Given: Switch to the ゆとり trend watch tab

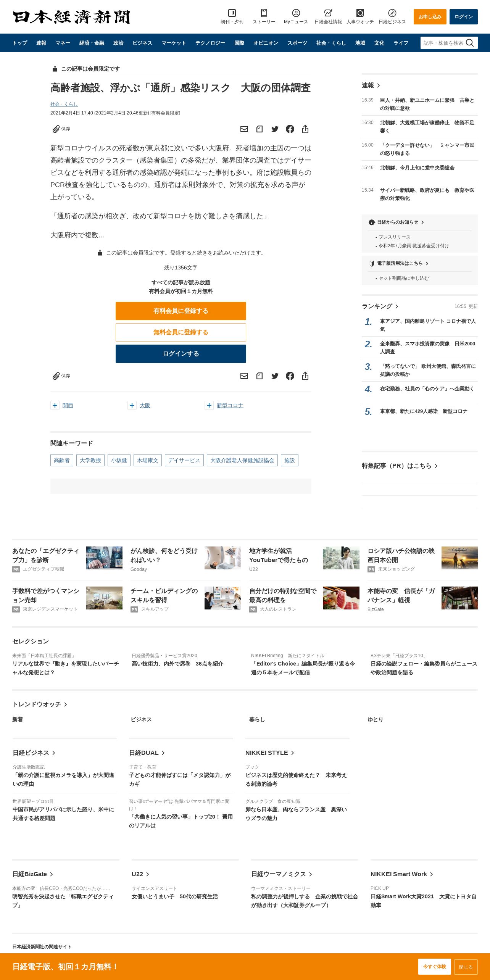Looking at the screenshot, I should click(x=375, y=719).
